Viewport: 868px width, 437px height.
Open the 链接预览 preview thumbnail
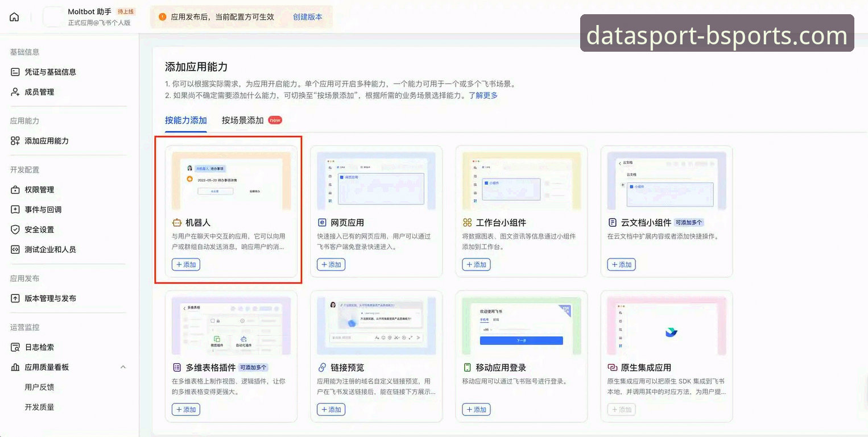coord(377,326)
